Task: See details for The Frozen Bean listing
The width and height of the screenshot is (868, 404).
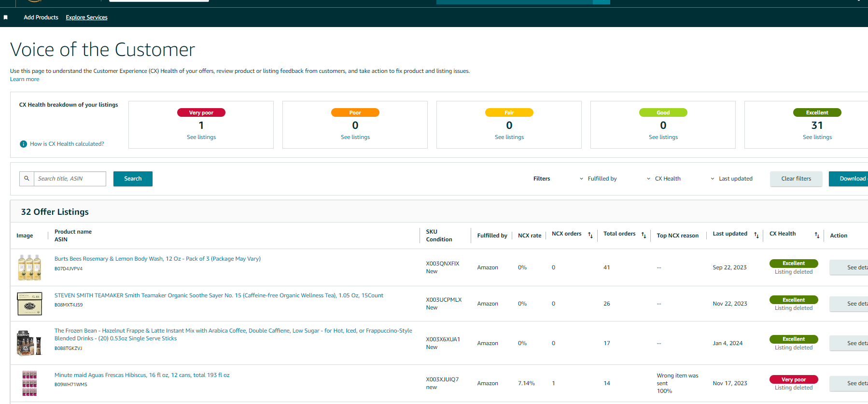Action: (849, 343)
